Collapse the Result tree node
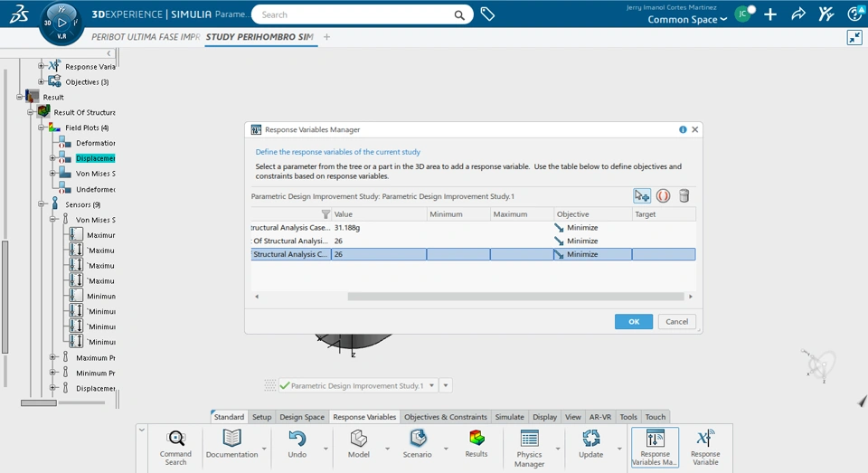868x473 pixels. click(19, 97)
